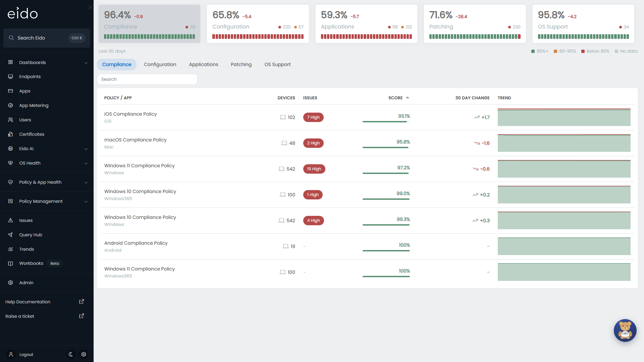Expand Policy & App Health chevron
Image resolution: width=644 pixels, height=362 pixels.
pyautogui.click(x=86, y=182)
